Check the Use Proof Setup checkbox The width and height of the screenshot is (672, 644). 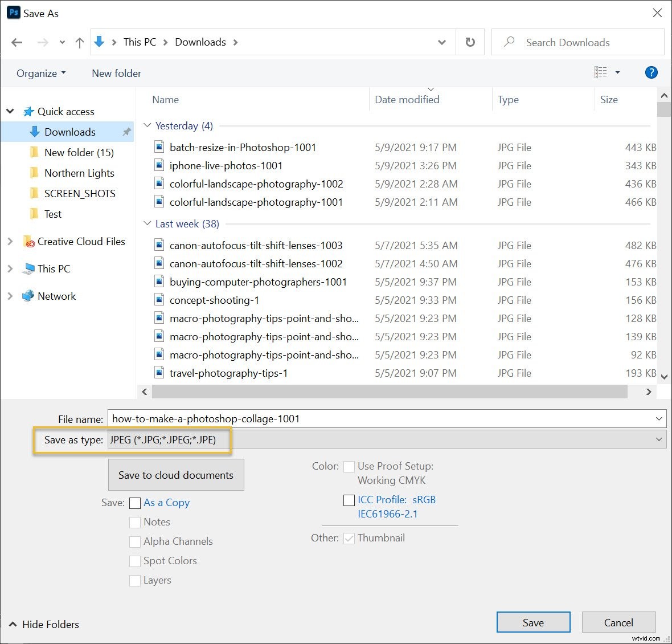tap(349, 466)
